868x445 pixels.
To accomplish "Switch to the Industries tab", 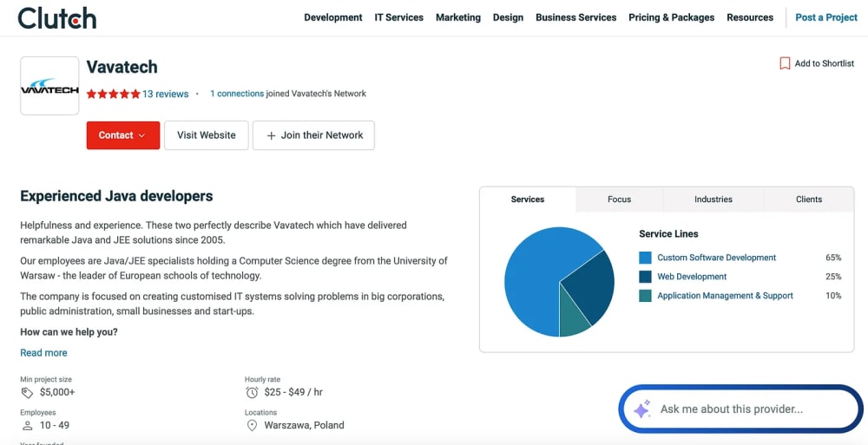I will click(x=713, y=200).
